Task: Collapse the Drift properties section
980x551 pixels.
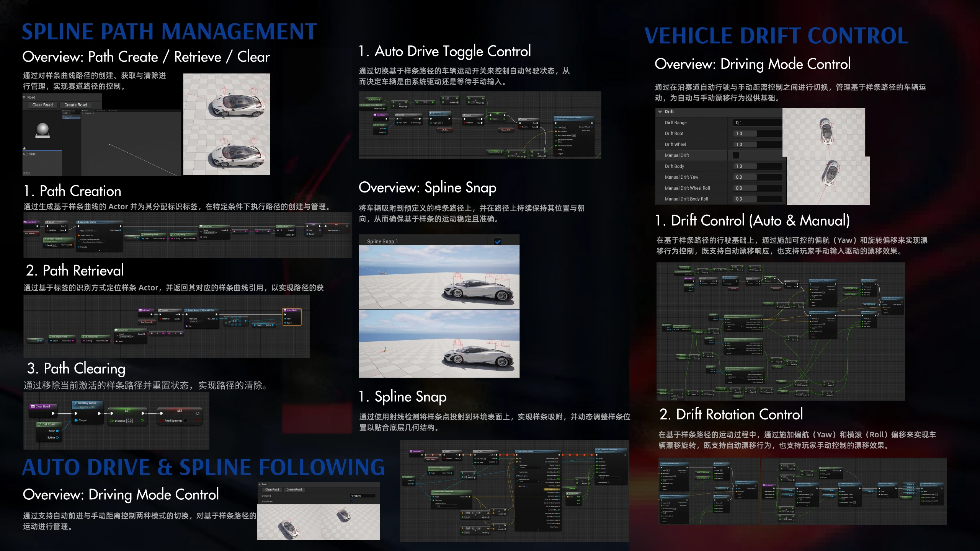Action: (660, 112)
